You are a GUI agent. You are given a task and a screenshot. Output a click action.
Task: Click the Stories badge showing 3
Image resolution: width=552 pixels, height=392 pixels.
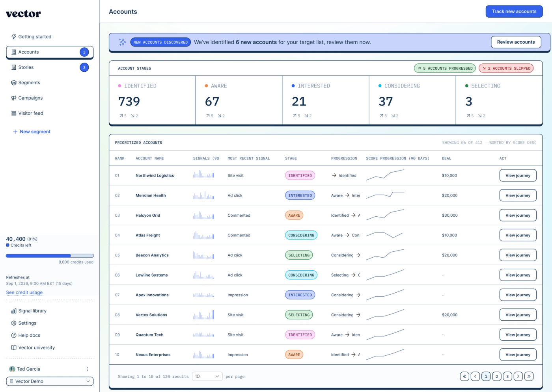[x=84, y=67]
